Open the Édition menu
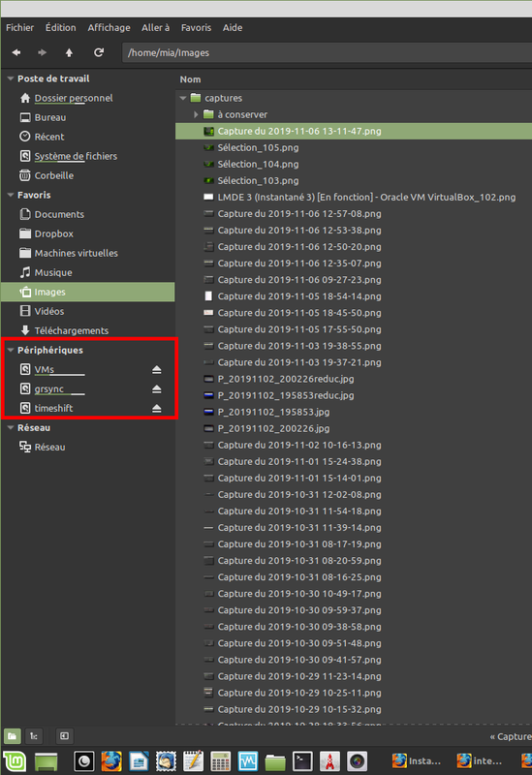 (61, 28)
